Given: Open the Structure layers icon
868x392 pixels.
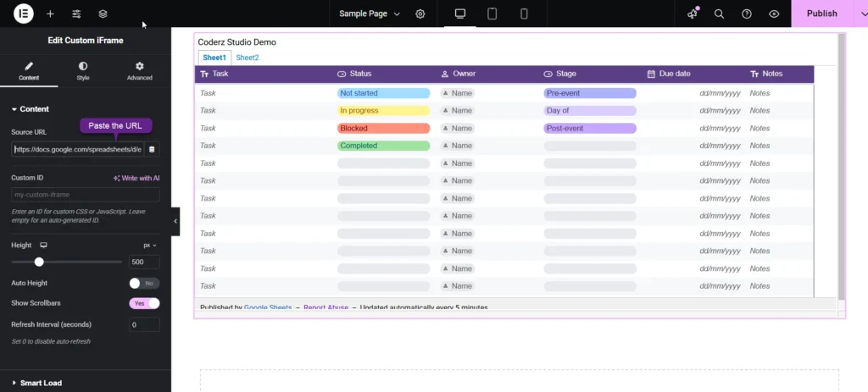Looking at the screenshot, I should pyautogui.click(x=103, y=14).
